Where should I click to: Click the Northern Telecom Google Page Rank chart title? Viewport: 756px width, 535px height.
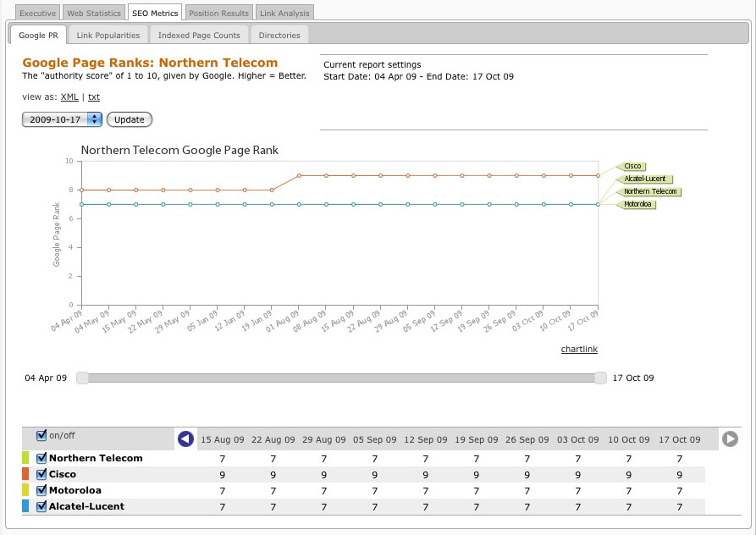point(179,150)
